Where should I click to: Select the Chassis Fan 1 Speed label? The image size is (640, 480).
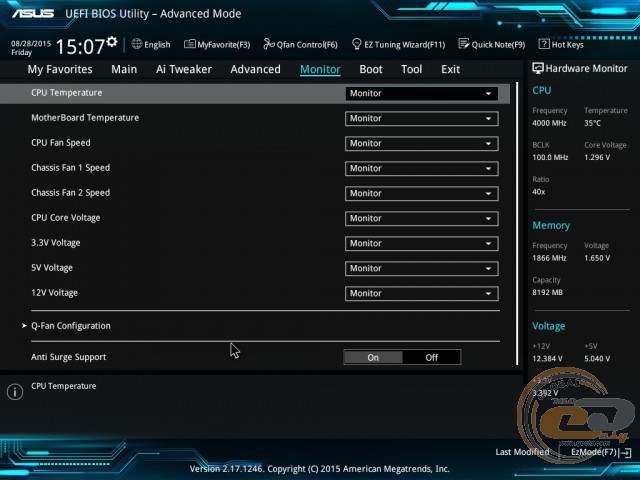71,168
